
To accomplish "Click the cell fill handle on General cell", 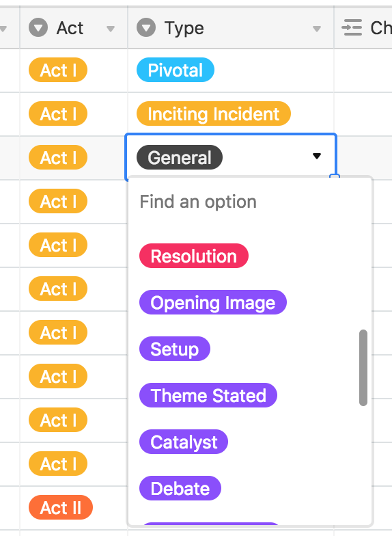I will click(x=335, y=176).
